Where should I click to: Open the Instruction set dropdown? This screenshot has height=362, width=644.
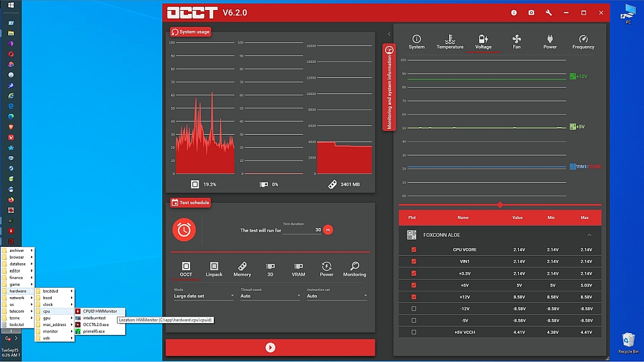(337, 296)
